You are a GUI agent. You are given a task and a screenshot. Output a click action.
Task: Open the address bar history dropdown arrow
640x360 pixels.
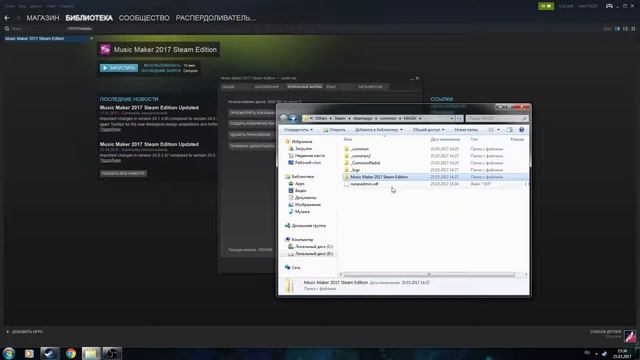click(451, 118)
